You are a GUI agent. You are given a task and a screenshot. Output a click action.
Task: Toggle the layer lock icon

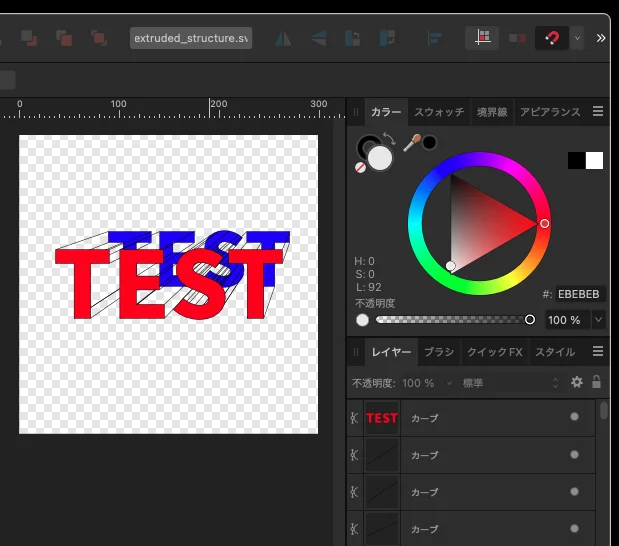point(596,382)
